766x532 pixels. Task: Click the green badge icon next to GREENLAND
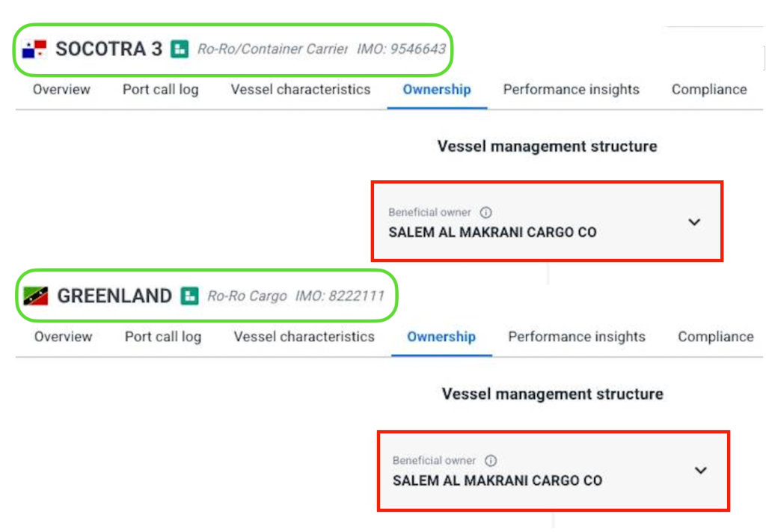pyautogui.click(x=190, y=296)
